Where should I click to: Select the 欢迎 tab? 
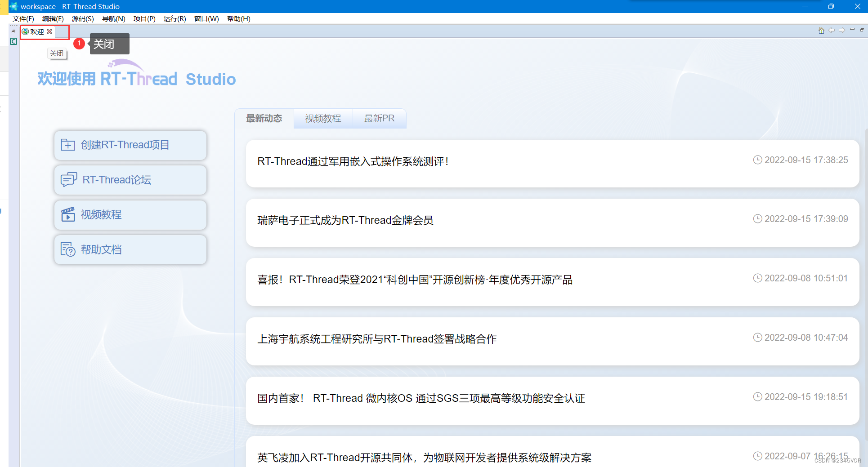tap(37, 31)
